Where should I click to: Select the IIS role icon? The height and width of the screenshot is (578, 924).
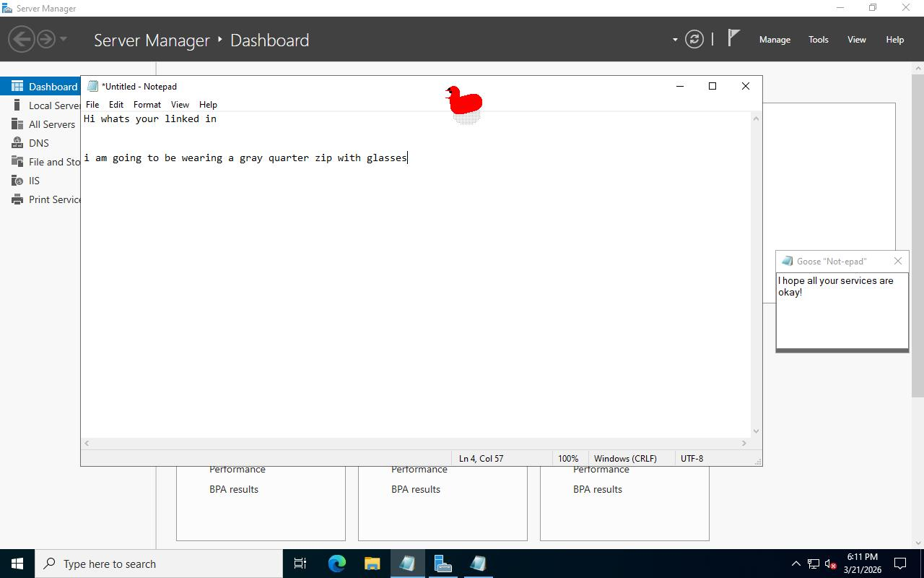click(17, 181)
